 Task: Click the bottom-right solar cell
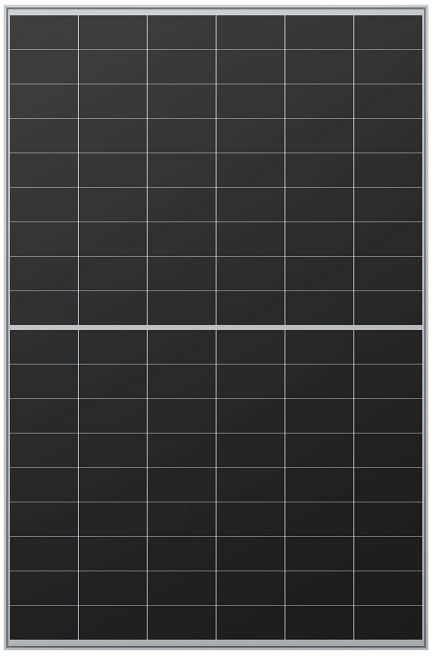click(388, 623)
